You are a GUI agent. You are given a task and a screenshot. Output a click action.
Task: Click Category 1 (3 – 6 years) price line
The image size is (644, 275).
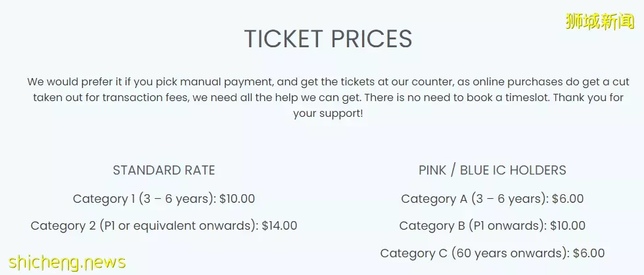(x=164, y=199)
